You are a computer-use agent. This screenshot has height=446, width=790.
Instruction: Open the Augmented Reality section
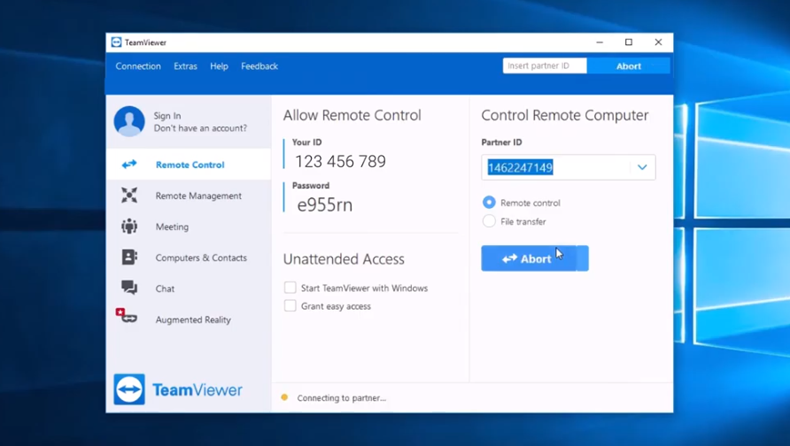coord(188,320)
